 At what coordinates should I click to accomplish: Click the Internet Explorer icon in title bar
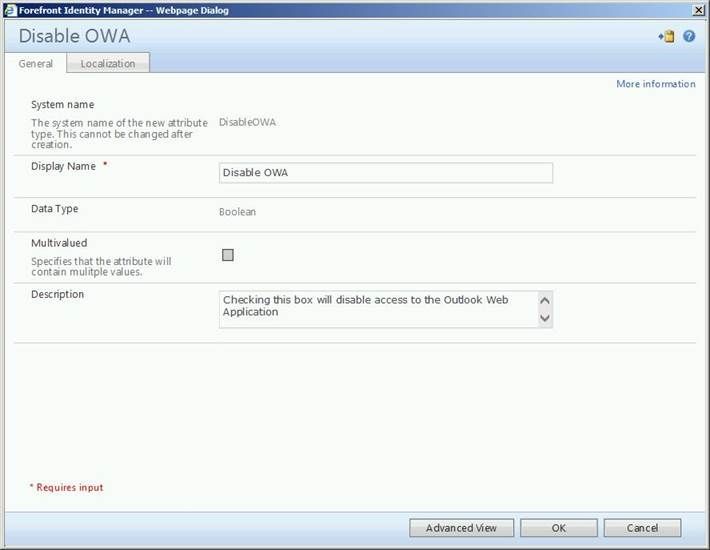click(10, 10)
